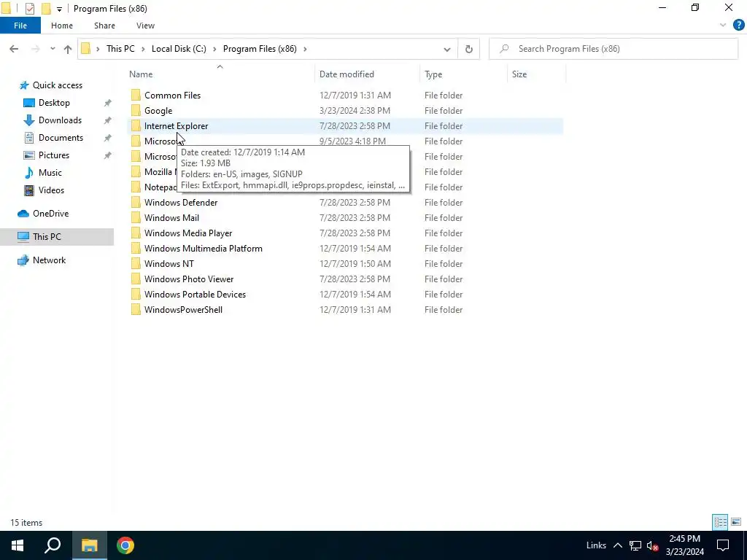This screenshot has width=747, height=560.
Task: Sort by the Size column header
Action: click(536, 74)
